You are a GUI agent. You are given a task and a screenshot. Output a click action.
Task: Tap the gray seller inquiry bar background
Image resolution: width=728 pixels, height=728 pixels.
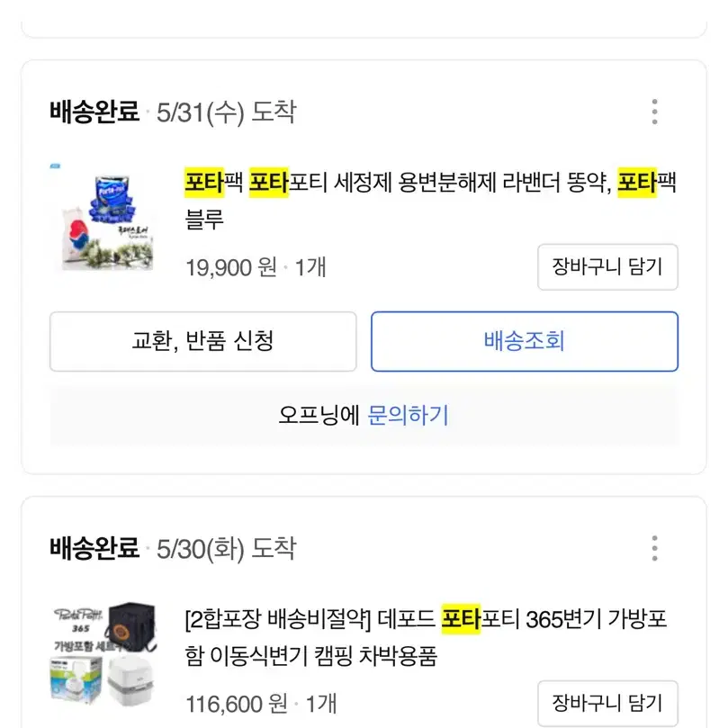click(364, 415)
